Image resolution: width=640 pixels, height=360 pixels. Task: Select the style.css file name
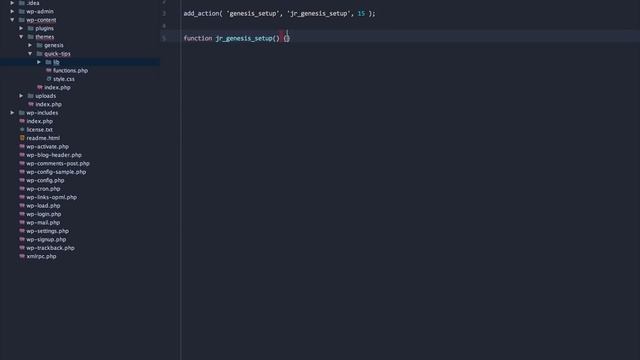coord(64,79)
